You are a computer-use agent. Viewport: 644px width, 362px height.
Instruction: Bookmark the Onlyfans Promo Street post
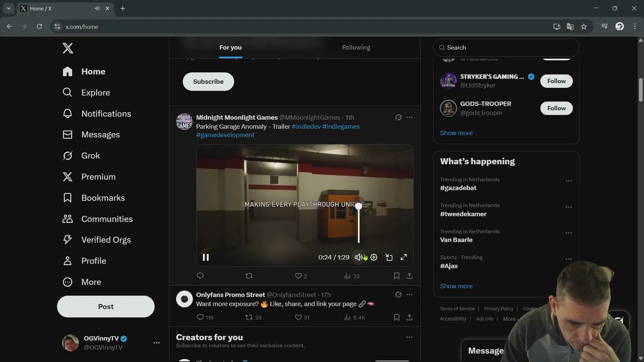396,317
